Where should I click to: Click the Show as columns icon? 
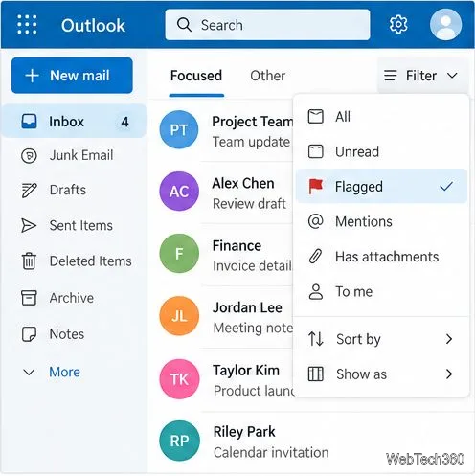(x=316, y=374)
